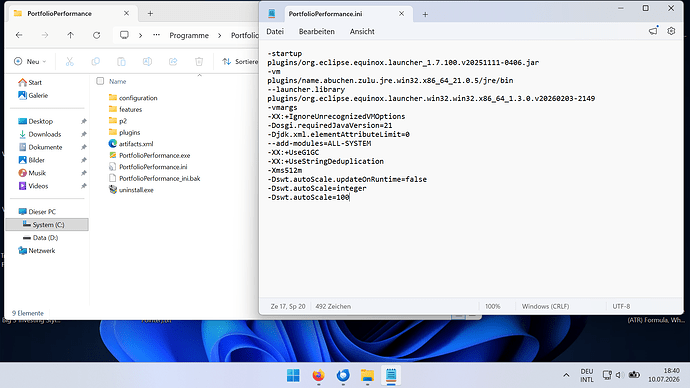Click the PC monitor icon in address bar
The width and height of the screenshot is (690, 388).
[x=124, y=35]
